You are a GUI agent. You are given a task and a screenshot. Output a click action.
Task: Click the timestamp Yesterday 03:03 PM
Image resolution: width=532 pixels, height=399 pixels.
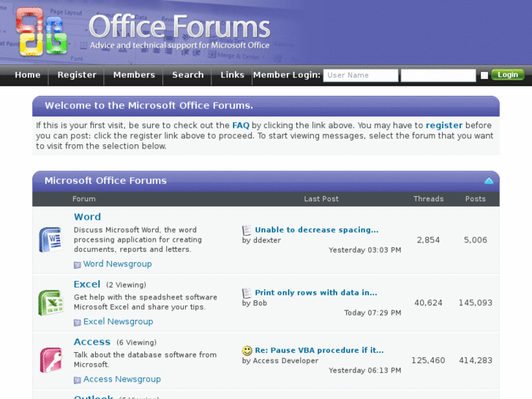click(364, 250)
